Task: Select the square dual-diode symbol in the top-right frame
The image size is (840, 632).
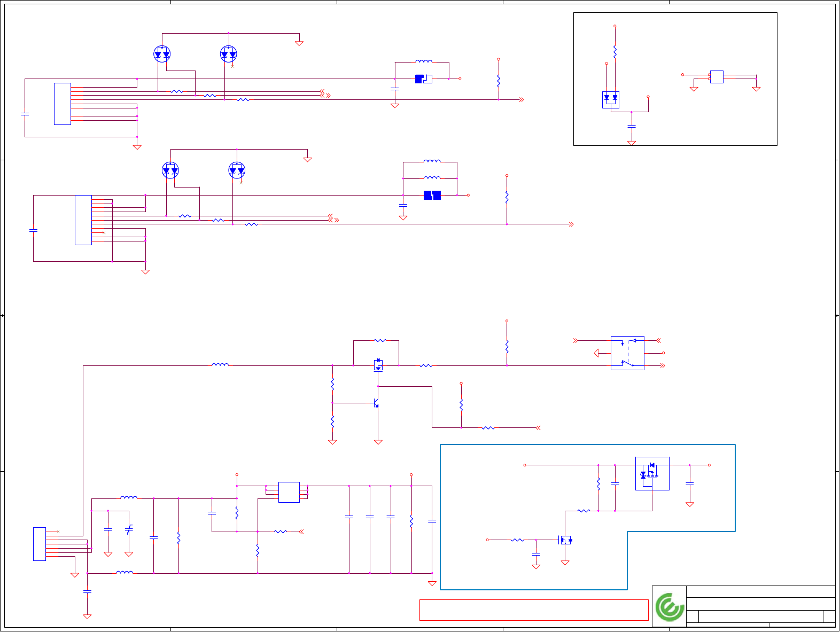Action: point(610,100)
